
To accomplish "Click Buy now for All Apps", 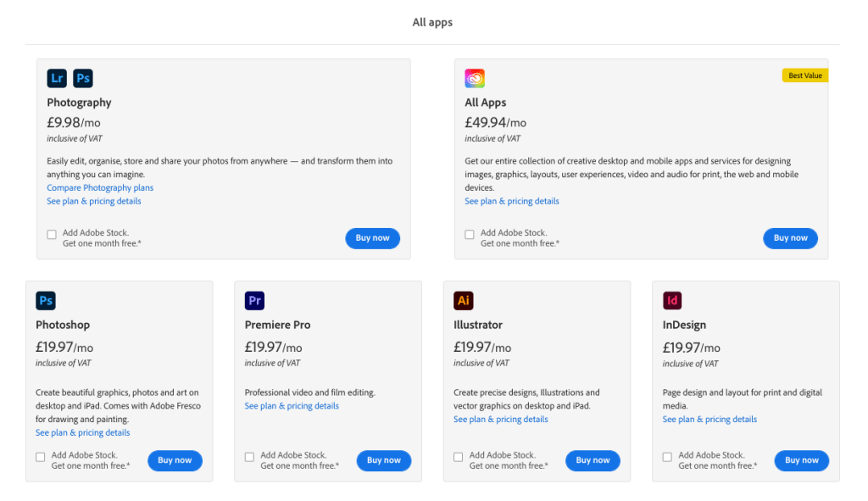I will pos(791,238).
